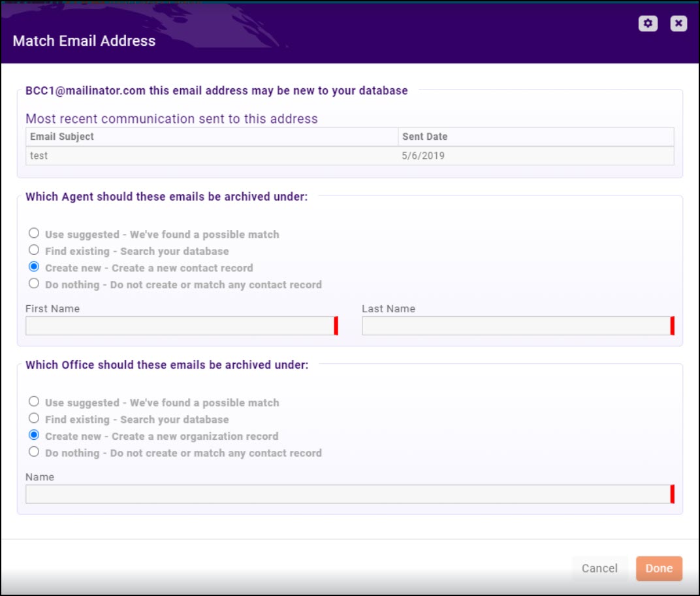
Task: Click the Done button
Action: coord(659,568)
